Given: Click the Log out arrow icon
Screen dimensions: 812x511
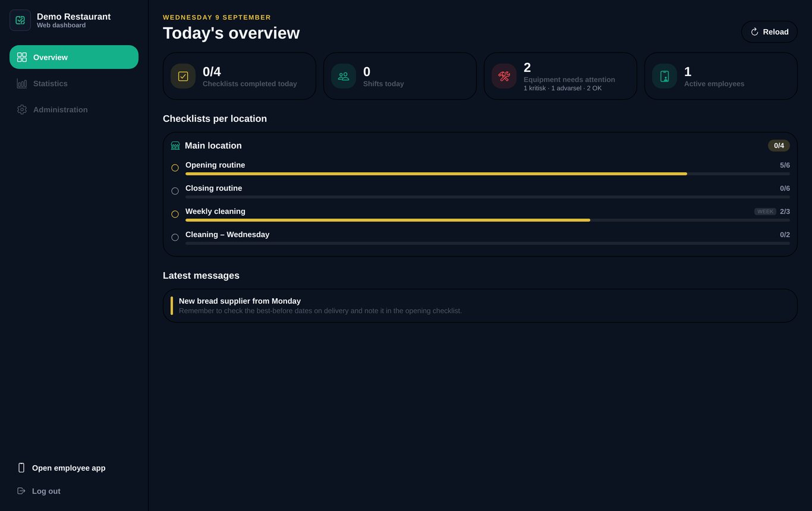Looking at the screenshot, I should (x=21, y=491).
